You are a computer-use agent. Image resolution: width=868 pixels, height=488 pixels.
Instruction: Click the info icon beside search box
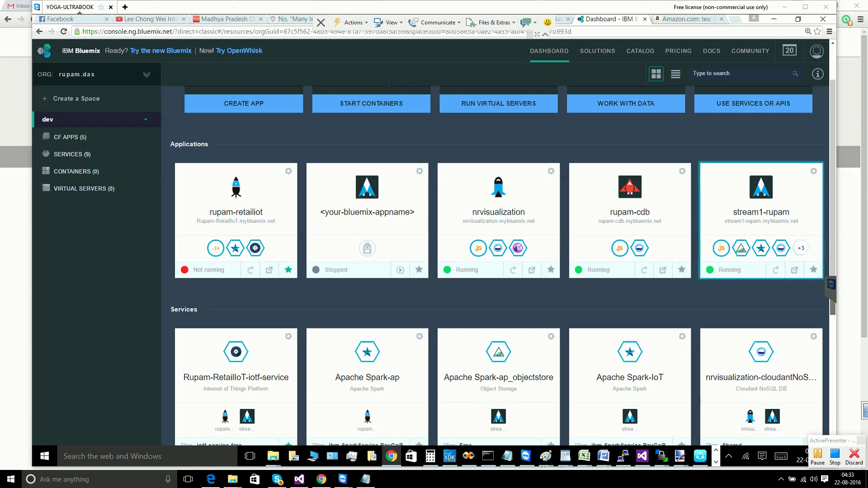tap(817, 74)
